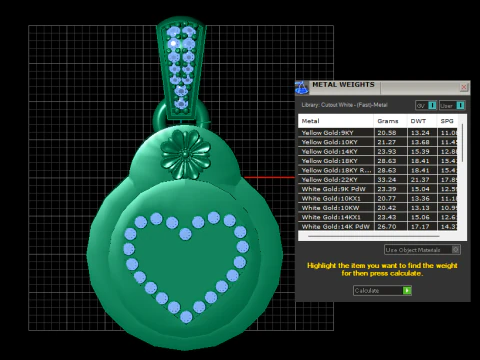Select the flower ornament on the pendant

pyautogui.click(x=186, y=154)
